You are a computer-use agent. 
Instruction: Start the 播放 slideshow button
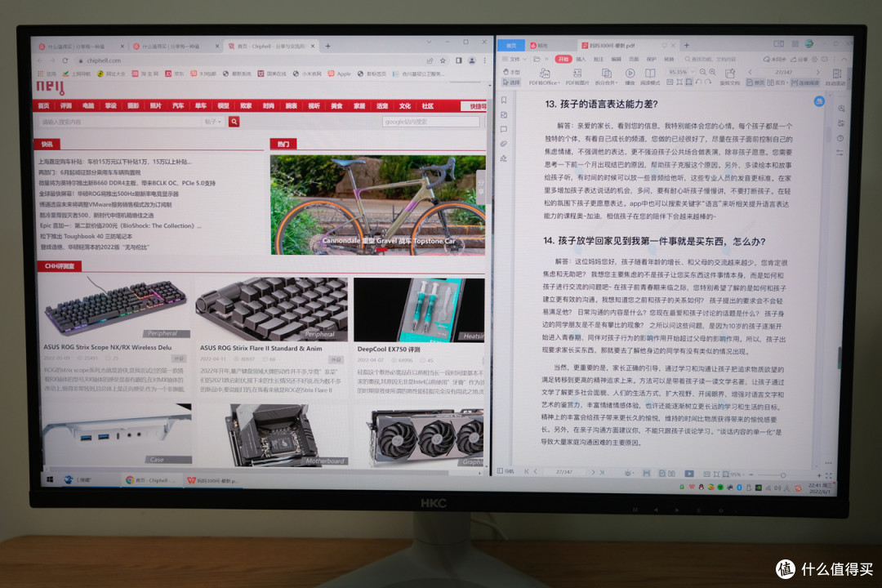tap(630, 77)
